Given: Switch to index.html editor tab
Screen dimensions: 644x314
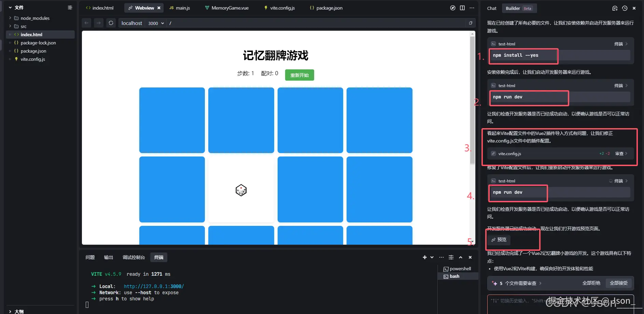Looking at the screenshot, I should (x=100, y=8).
